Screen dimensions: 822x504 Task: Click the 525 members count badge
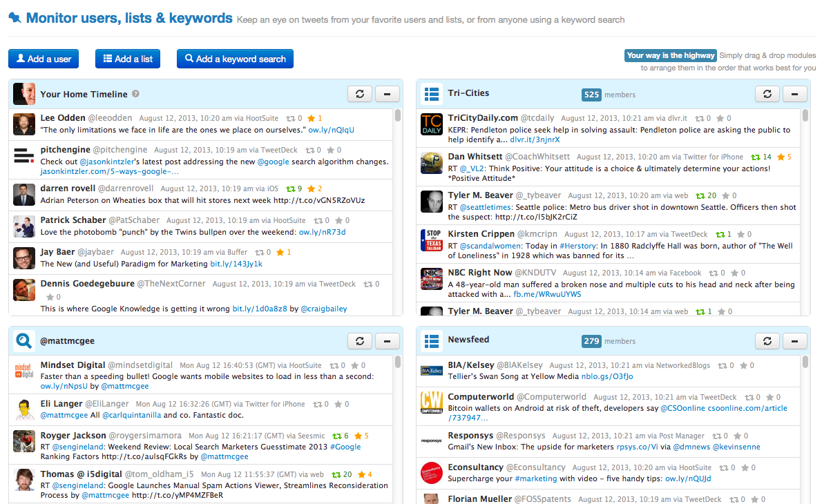(x=591, y=95)
